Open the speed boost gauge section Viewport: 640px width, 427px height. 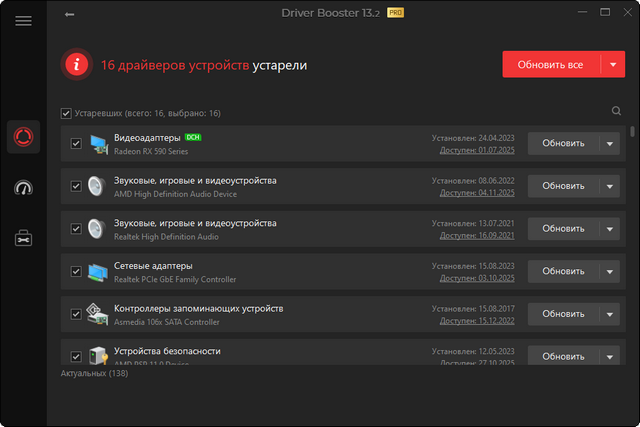point(23,188)
